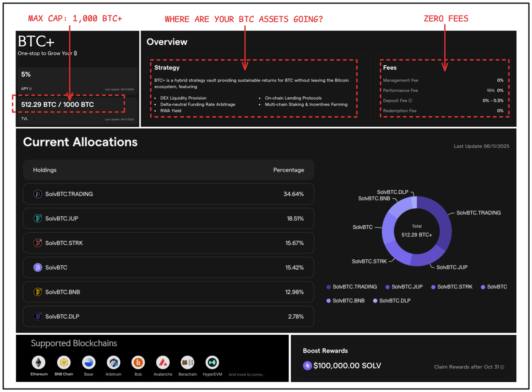This screenshot has height=392, width=532.
Task: Click the Percentage column header
Action: 288,170
